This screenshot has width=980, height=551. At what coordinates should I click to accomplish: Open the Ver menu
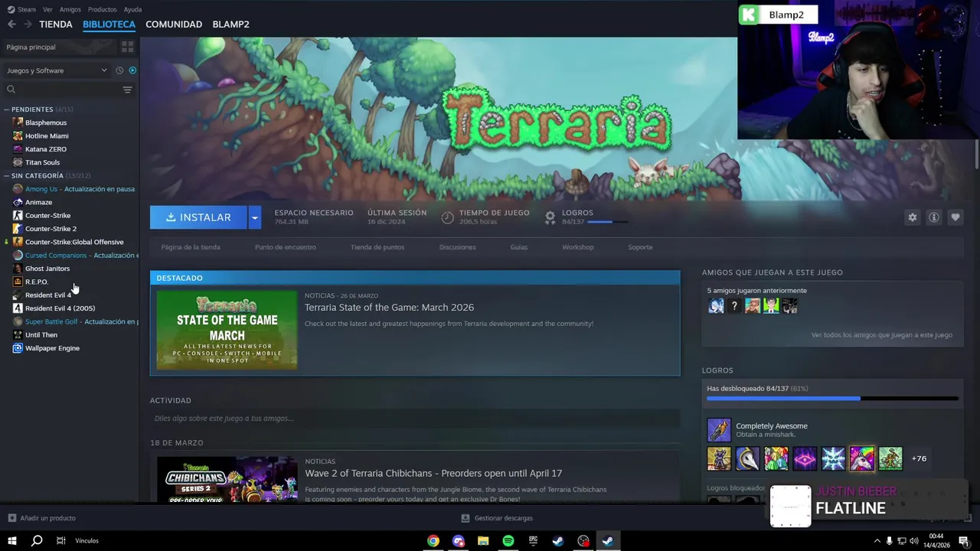click(47, 9)
